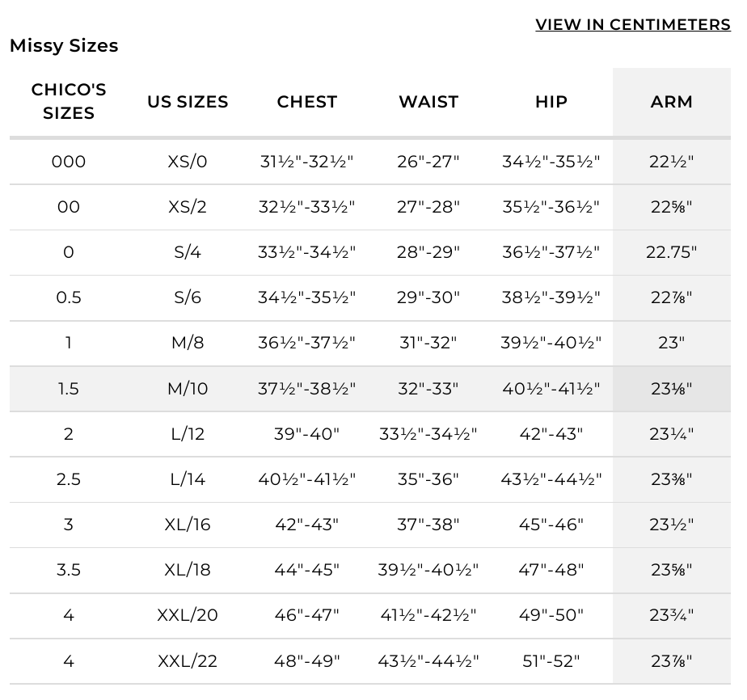Click the S/6 US size cell
The height and width of the screenshot is (700, 747).
click(188, 297)
